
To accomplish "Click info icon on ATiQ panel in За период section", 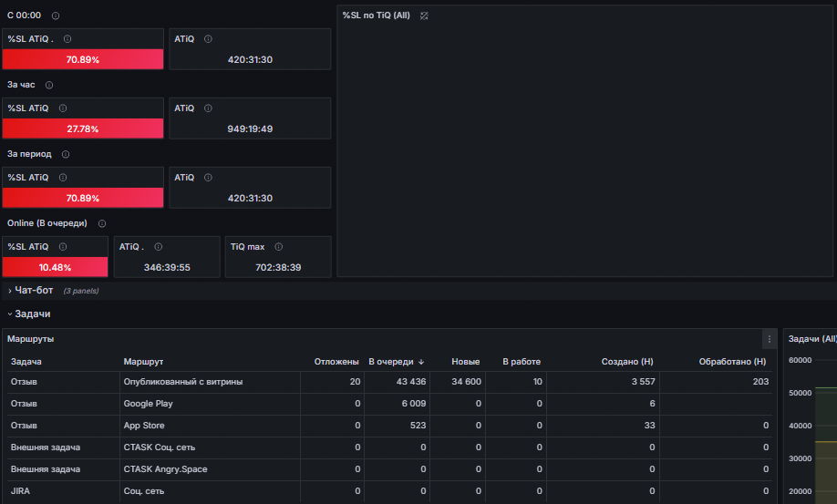I will point(208,178).
